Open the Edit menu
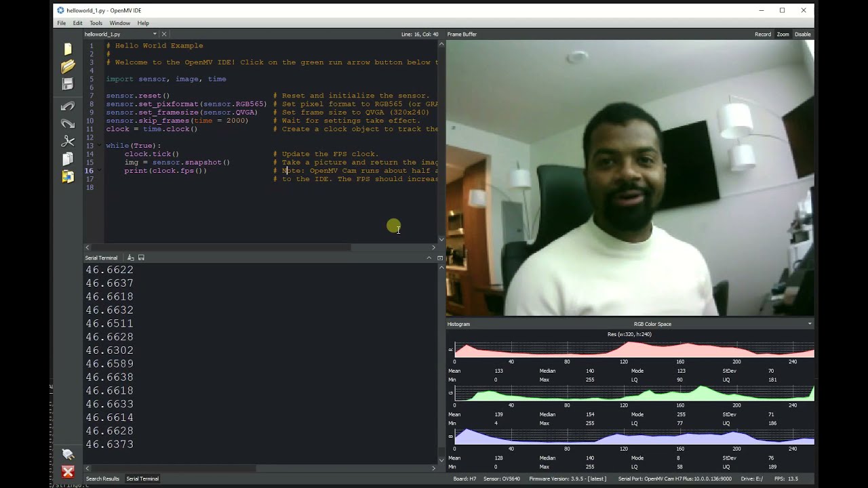This screenshot has height=488, width=868. point(78,23)
